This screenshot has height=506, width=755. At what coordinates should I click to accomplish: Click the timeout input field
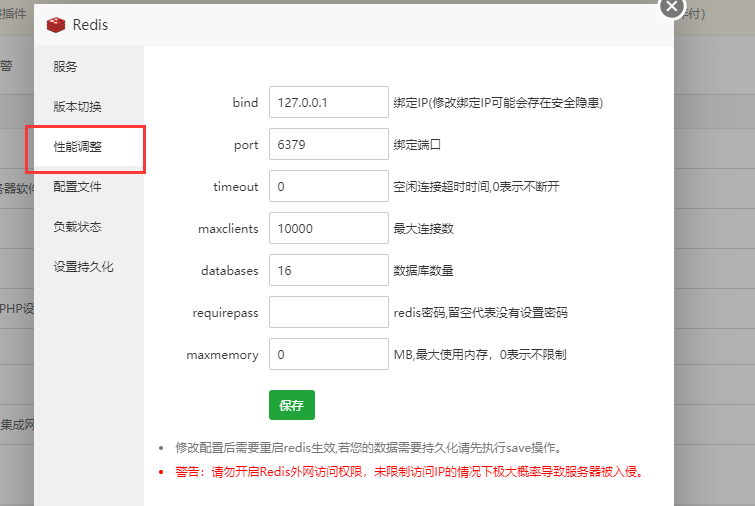[x=329, y=186]
